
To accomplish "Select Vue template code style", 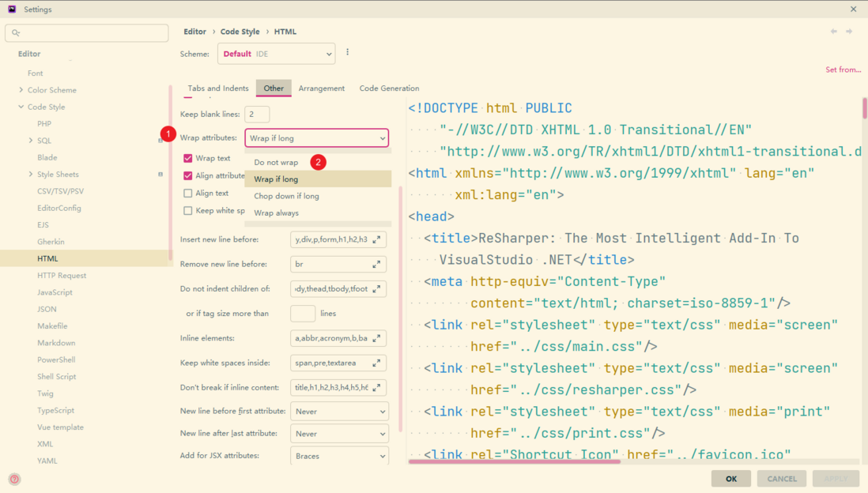I will coord(60,427).
